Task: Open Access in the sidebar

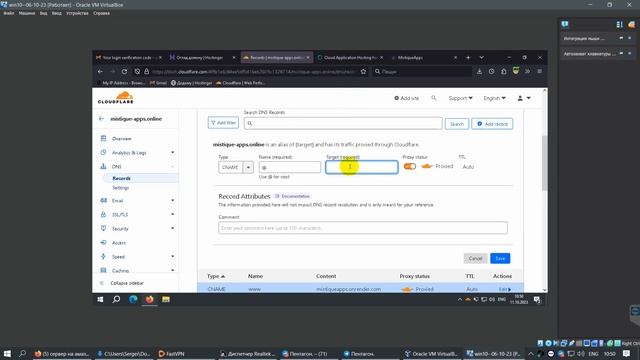Action: 119,243
